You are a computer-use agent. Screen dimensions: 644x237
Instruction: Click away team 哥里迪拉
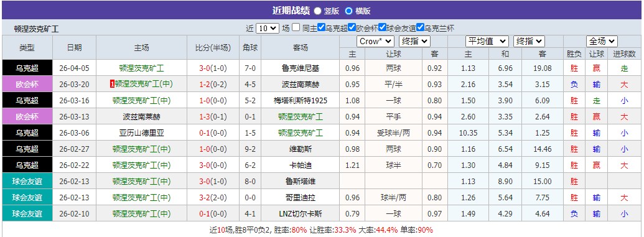301,198
